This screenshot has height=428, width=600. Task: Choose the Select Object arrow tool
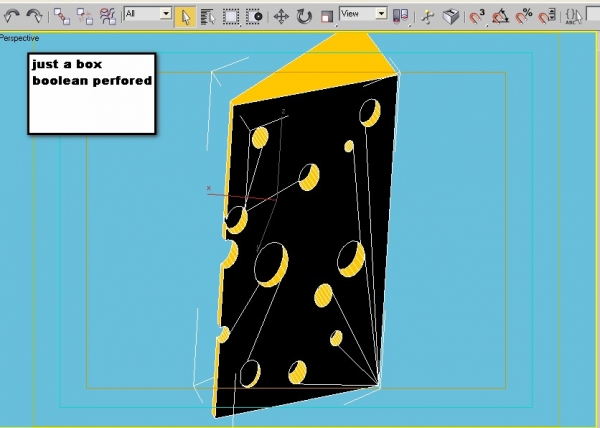[x=186, y=17]
